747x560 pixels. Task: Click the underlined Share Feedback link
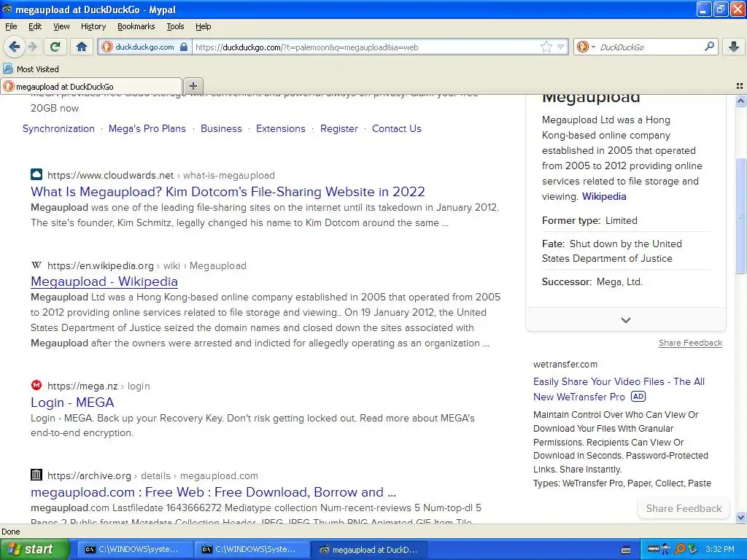coord(690,343)
